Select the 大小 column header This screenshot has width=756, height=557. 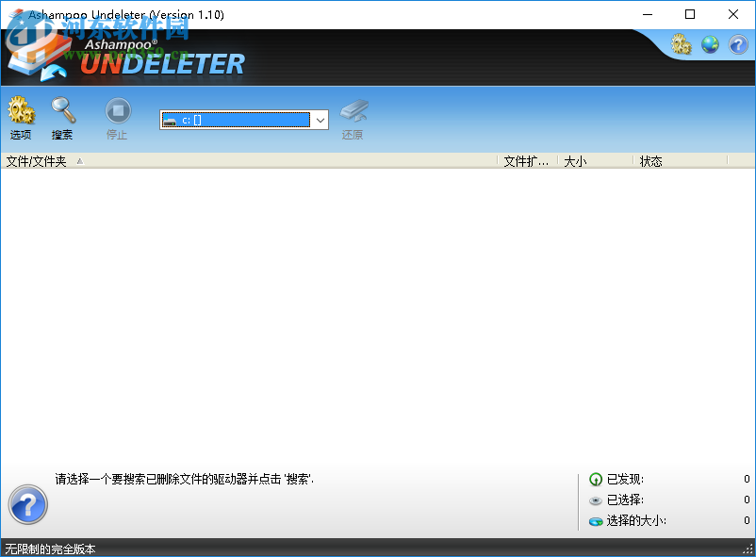pyautogui.click(x=573, y=160)
